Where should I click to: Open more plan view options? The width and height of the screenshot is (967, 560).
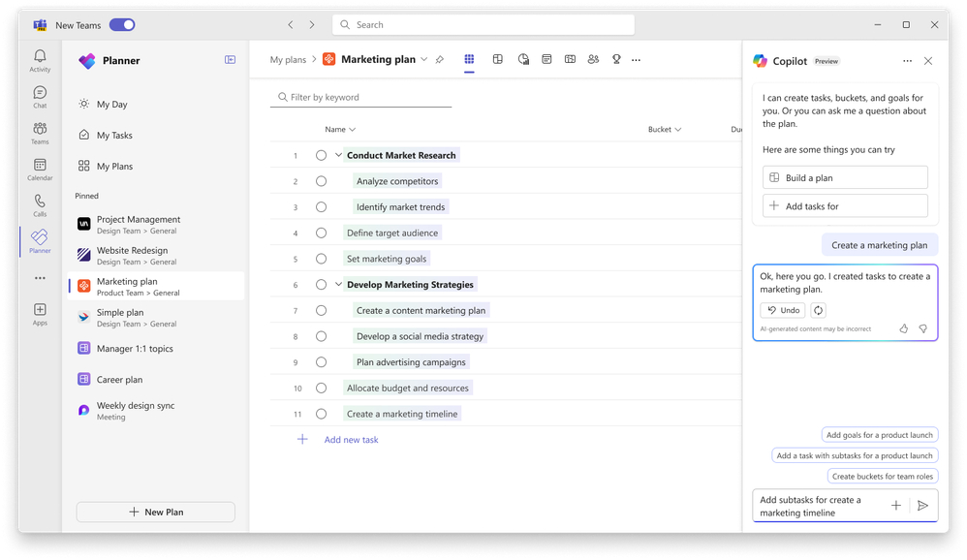(636, 60)
